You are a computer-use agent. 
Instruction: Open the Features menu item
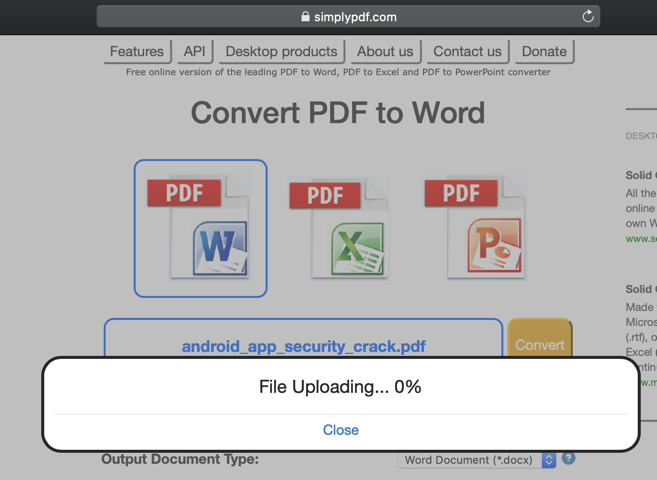(x=137, y=52)
